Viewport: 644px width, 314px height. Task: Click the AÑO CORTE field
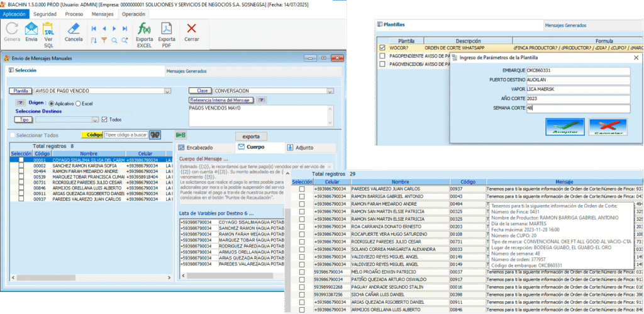tap(578, 99)
